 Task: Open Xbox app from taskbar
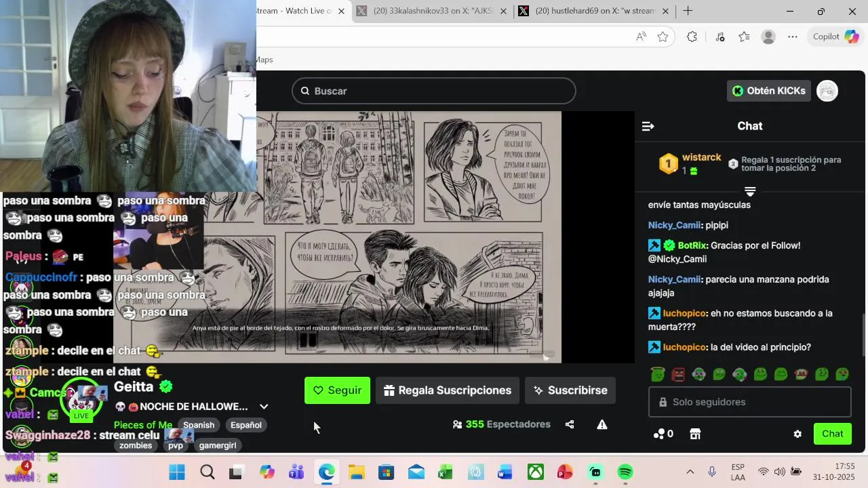click(536, 472)
